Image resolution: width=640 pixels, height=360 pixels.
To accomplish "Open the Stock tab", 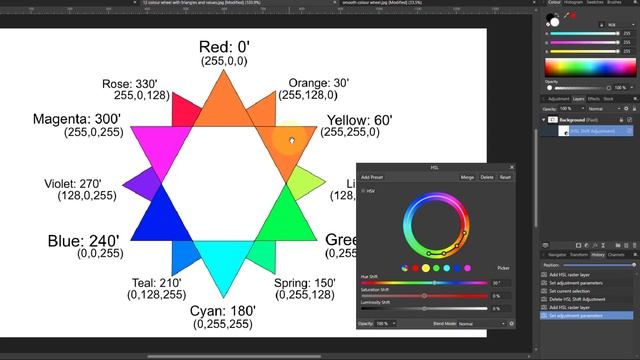I will (608, 99).
